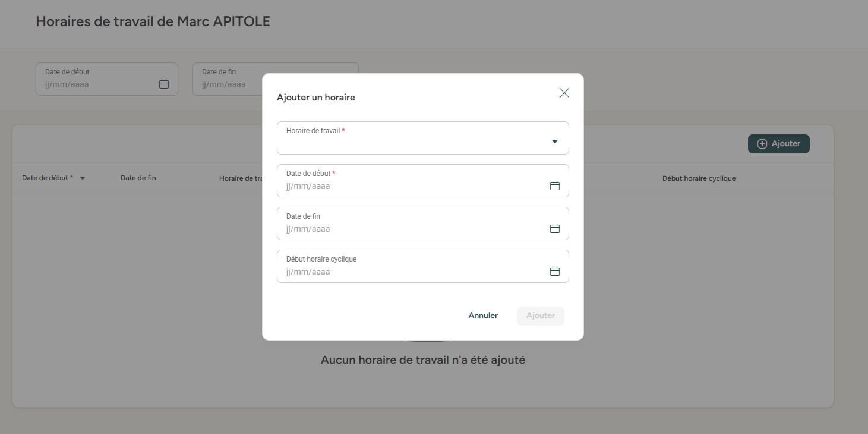The image size is (868, 434).
Task: Click the Date de fin column header
Action: pos(138,178)
